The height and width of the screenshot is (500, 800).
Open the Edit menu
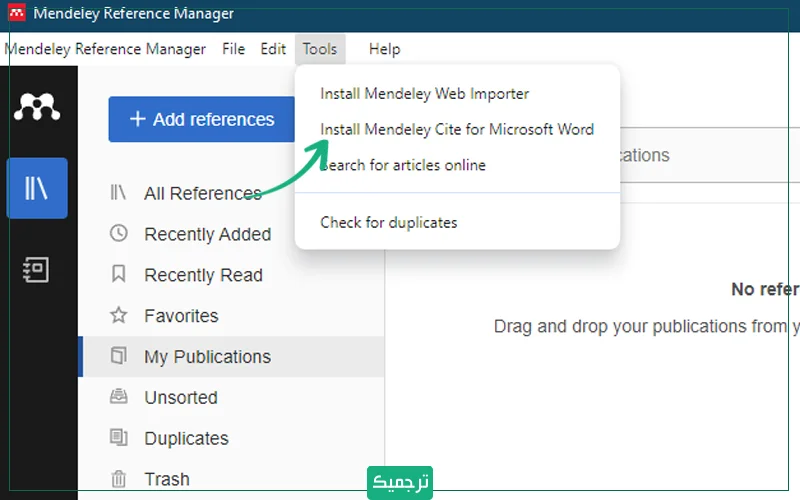click(273, 49)
